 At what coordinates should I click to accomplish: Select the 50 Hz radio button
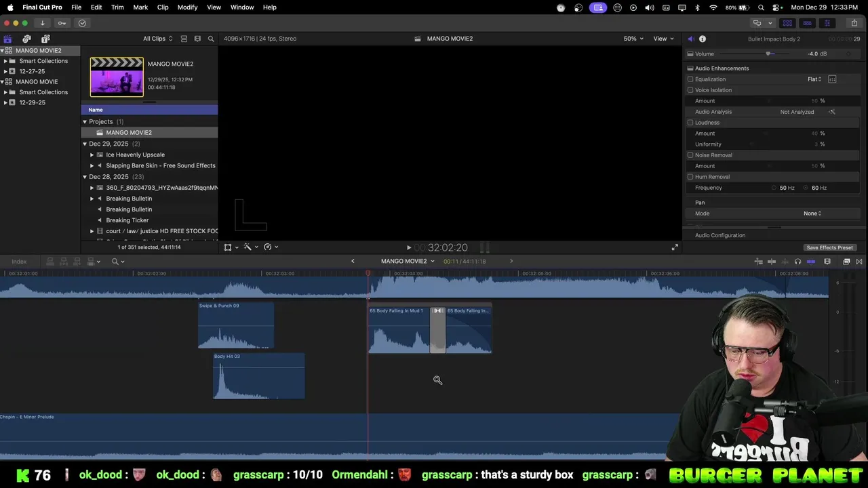point(774,188)
